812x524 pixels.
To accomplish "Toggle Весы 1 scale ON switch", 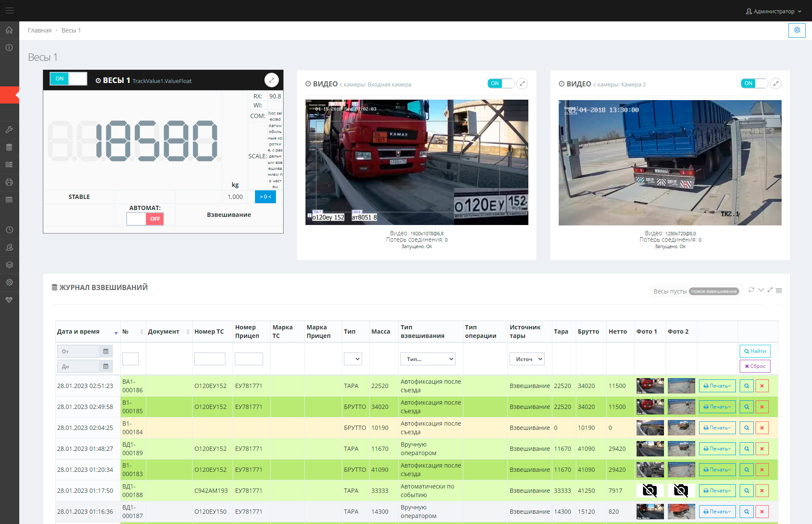I will [68, 79].
